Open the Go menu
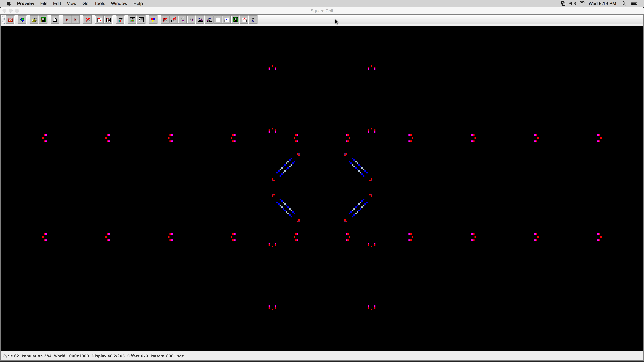The image size is (644, 362). coord(86,3)
